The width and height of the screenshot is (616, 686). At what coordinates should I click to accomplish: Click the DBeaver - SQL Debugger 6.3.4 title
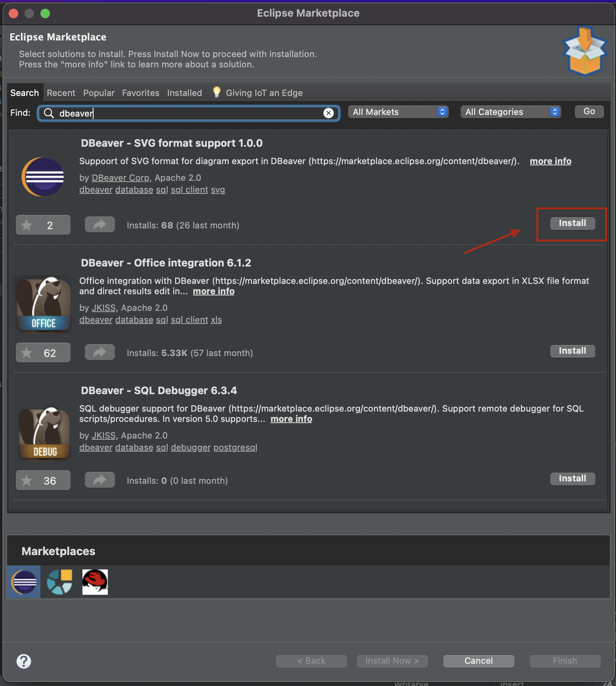(x=159, y=391)
